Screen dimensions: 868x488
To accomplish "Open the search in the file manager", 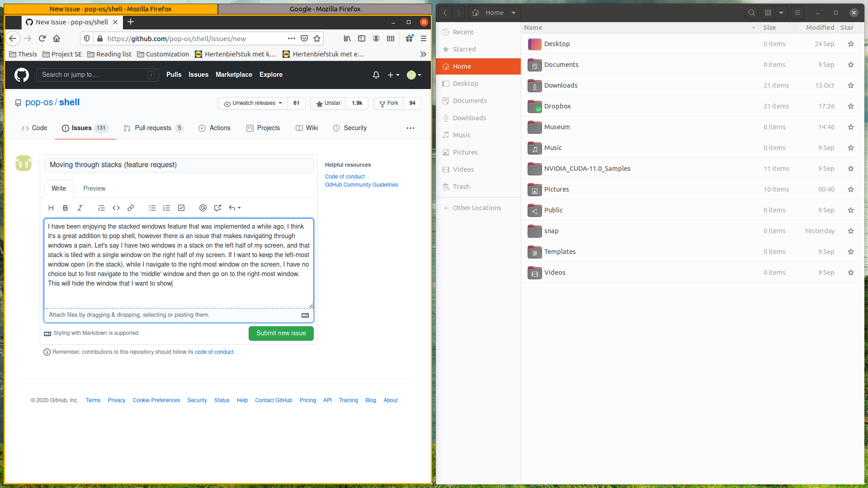I will click(752, 13).
